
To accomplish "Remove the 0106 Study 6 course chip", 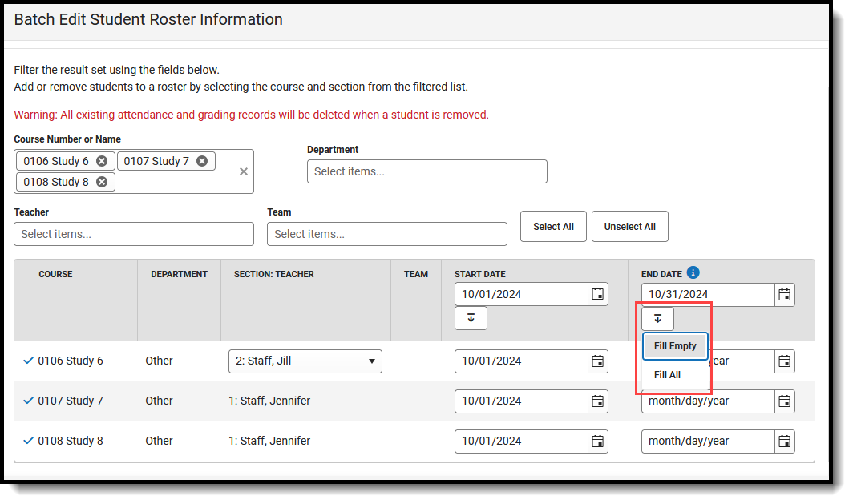I will pos(102,161).
